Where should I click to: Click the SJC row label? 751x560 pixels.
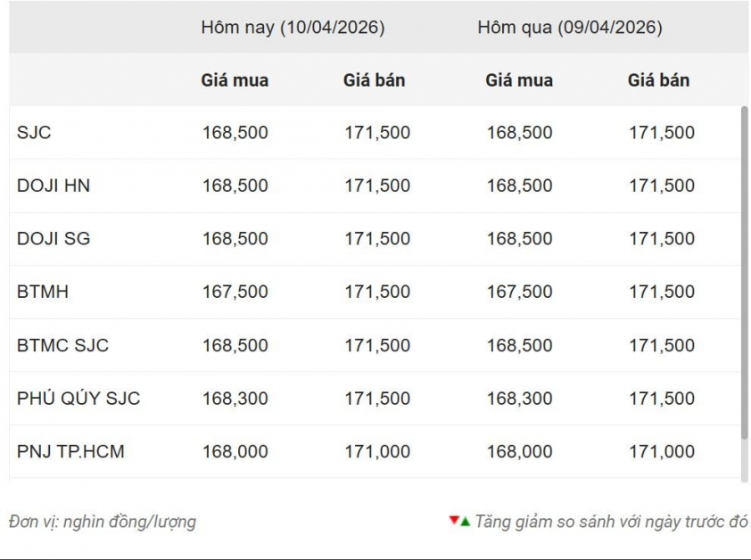(34, 133)
